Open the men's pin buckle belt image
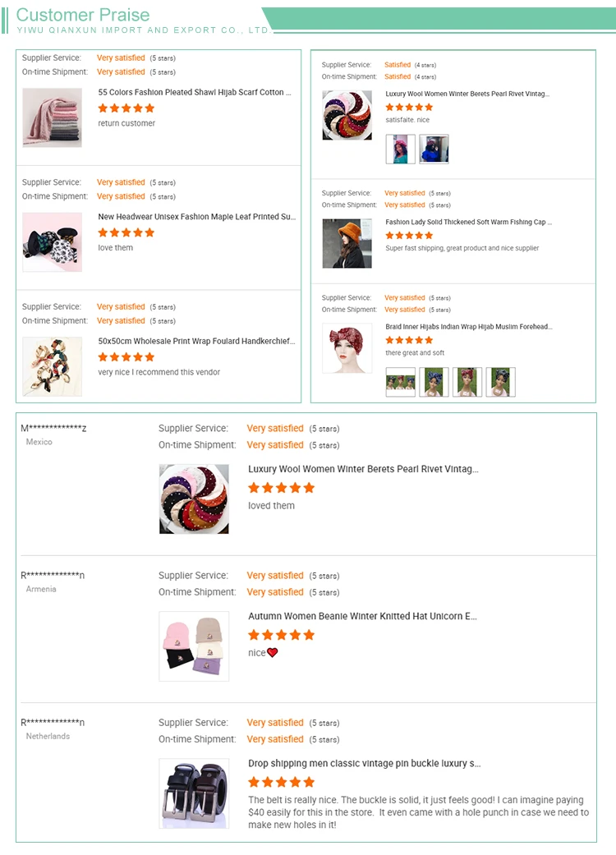 pyautogui.click(x=194, y=793)
